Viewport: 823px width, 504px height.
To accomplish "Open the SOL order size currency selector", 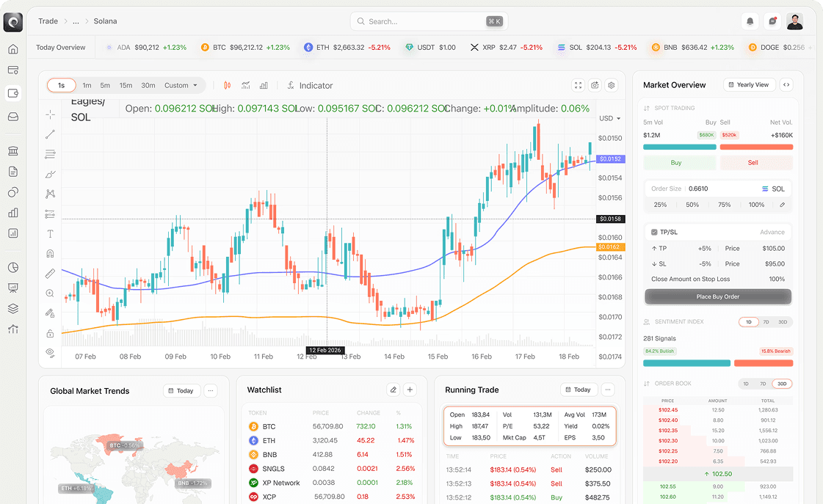I will click(x=774, y=189).
